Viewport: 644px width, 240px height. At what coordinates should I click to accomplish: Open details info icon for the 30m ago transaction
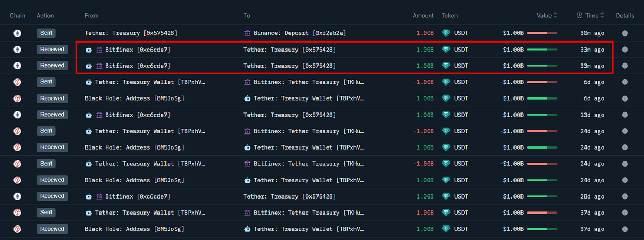(x=625, y=33)
